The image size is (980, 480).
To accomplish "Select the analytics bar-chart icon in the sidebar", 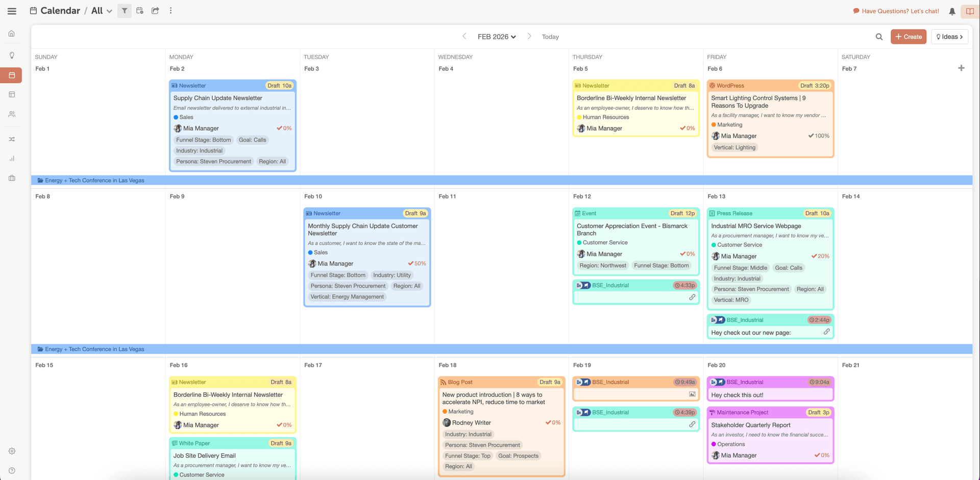I will [x=12, y=159].
